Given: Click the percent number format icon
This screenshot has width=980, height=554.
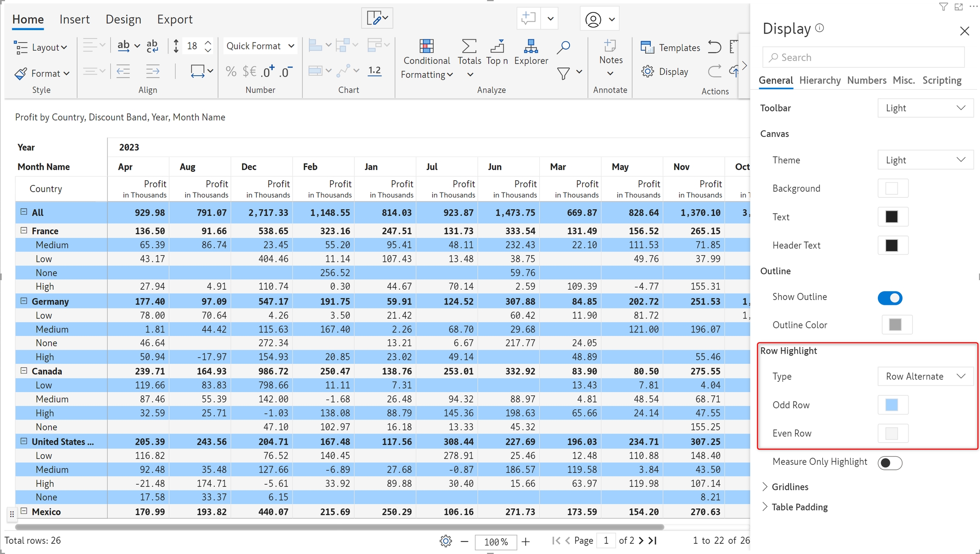Looking at the screenshot, I should (x=231, y=71).
